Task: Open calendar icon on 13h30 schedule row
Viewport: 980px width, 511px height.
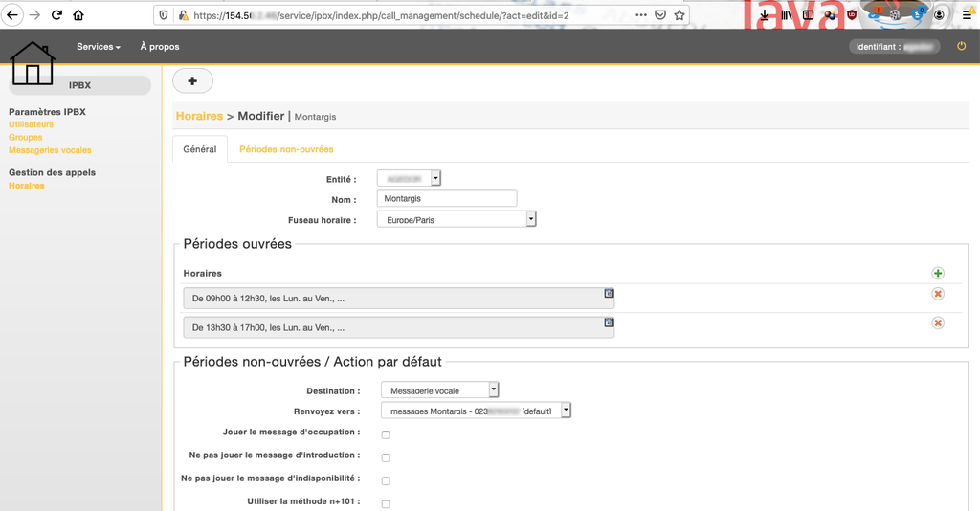Action: pyautogui.click(x=609, y=323)
